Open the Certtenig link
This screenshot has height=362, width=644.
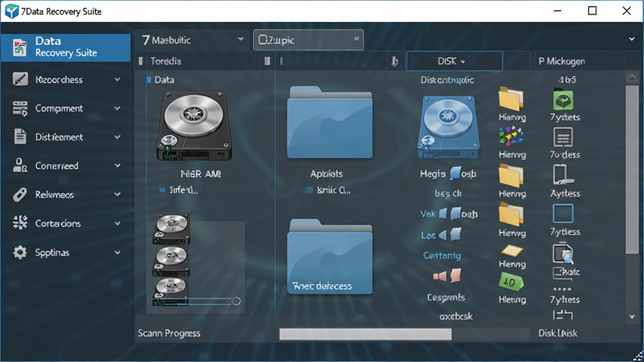(x=442, y=255)
